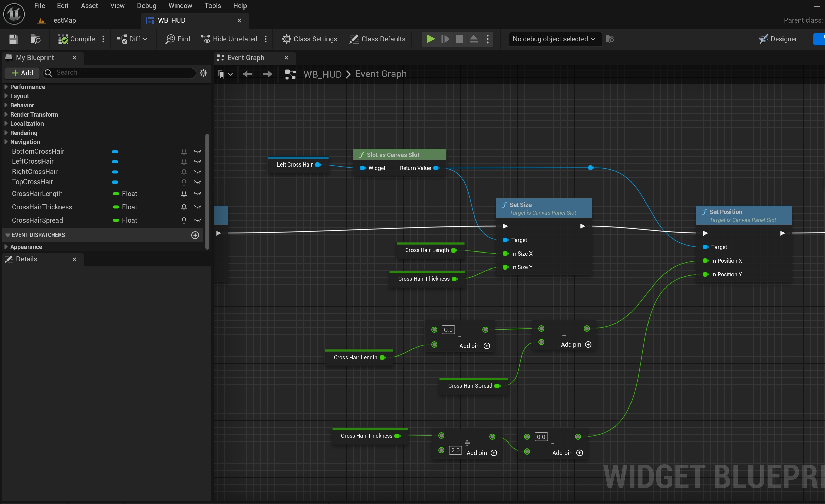Image resolution: width=825 pixels, height=504 pixels.
Task: Click the Save asset floppy disk icon
Action: pos(13,39)
